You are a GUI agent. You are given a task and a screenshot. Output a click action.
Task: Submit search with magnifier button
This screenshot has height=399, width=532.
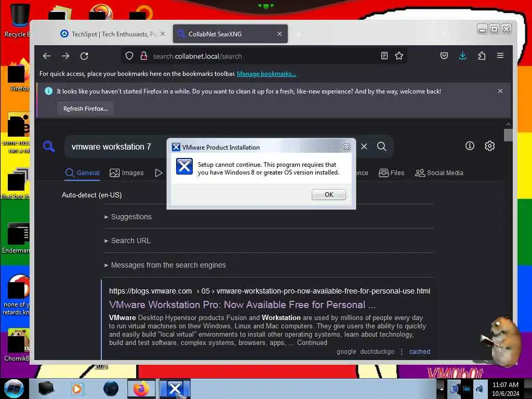[x=382, y=146]
